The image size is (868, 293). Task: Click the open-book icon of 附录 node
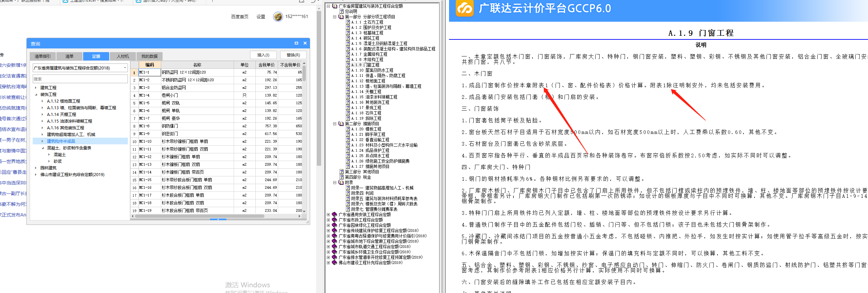click(x=341, y=182)
